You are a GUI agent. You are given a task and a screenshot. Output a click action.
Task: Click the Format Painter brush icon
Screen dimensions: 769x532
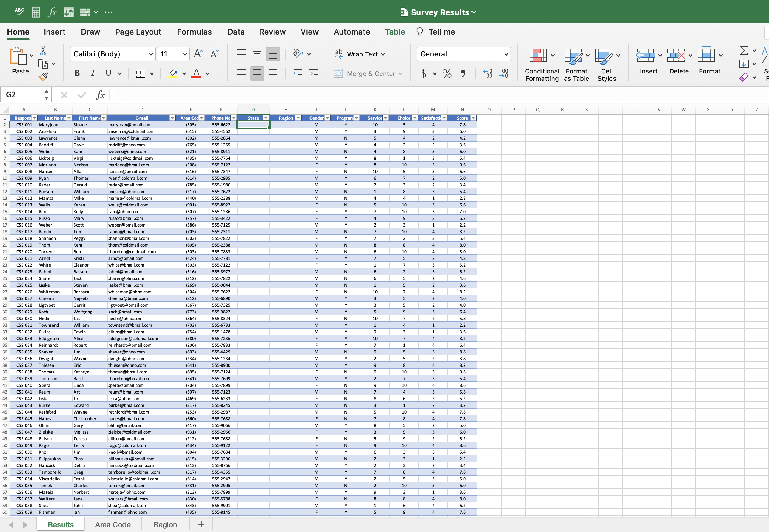tap(43, 77)
